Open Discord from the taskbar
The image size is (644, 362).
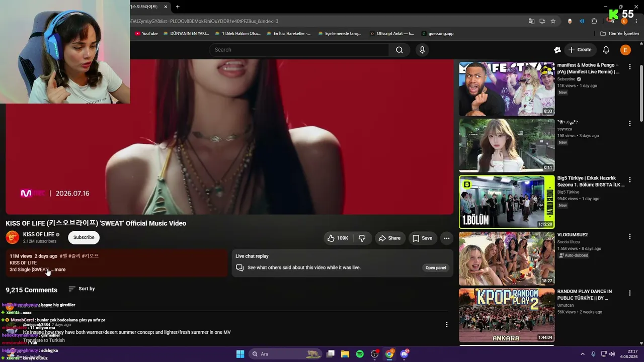click(404, 354)
